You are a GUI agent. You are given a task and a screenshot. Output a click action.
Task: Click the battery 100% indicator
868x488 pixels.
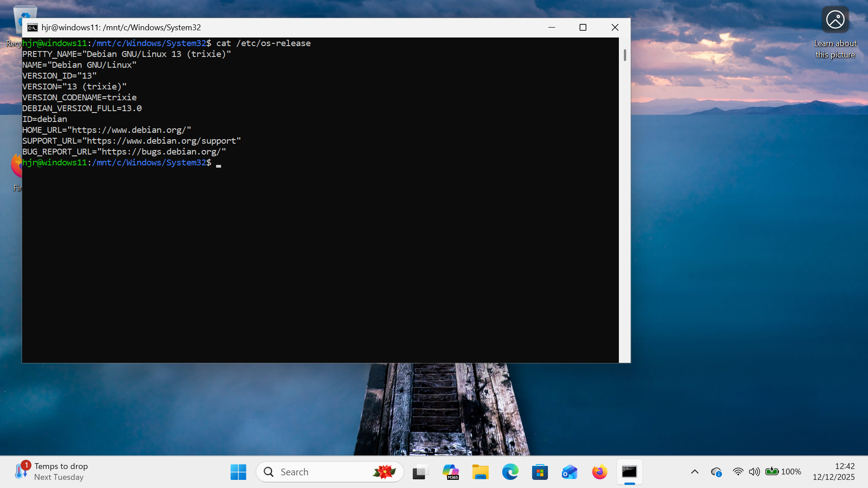pyautogui.click(x=783, y=472)
